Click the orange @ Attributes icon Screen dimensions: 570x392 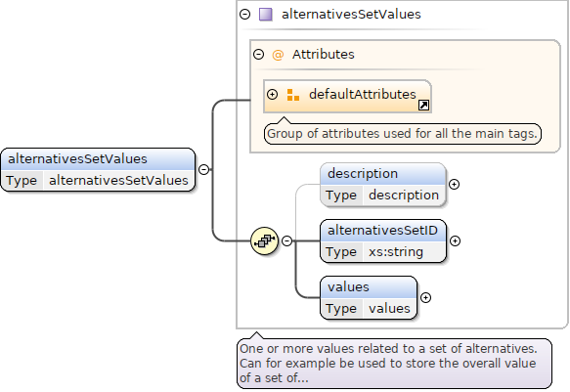pyautogui.click(x=278, y=55)
